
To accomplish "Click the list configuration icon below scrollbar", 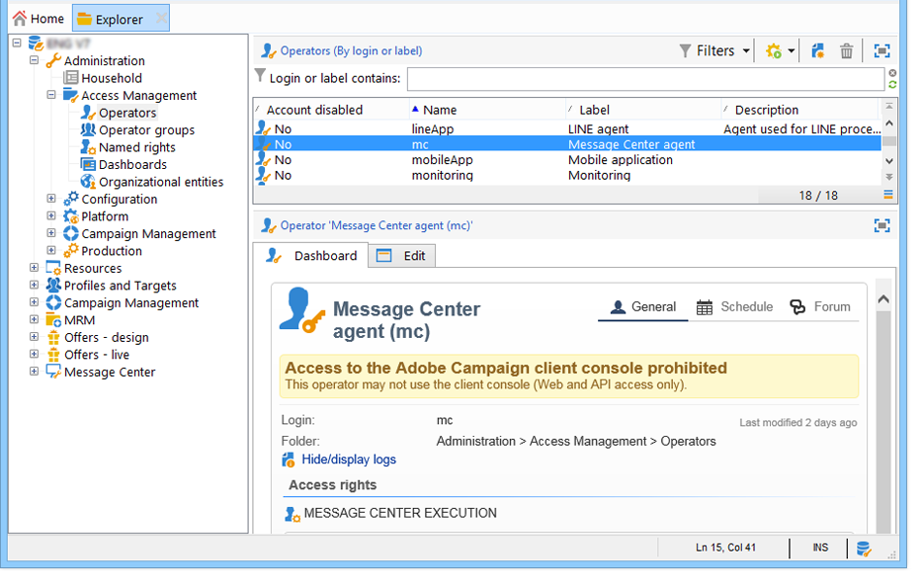I will [888, 195].
